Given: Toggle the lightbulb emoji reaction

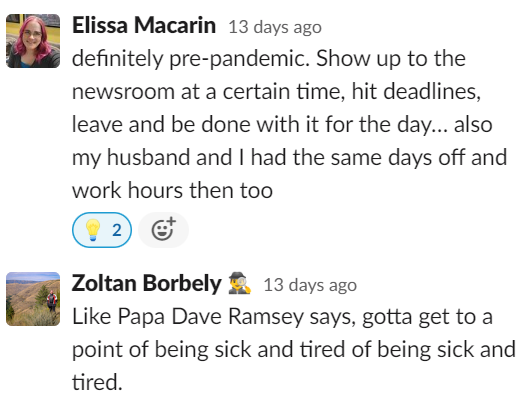Looking at the screenshot, I should 102,230.
